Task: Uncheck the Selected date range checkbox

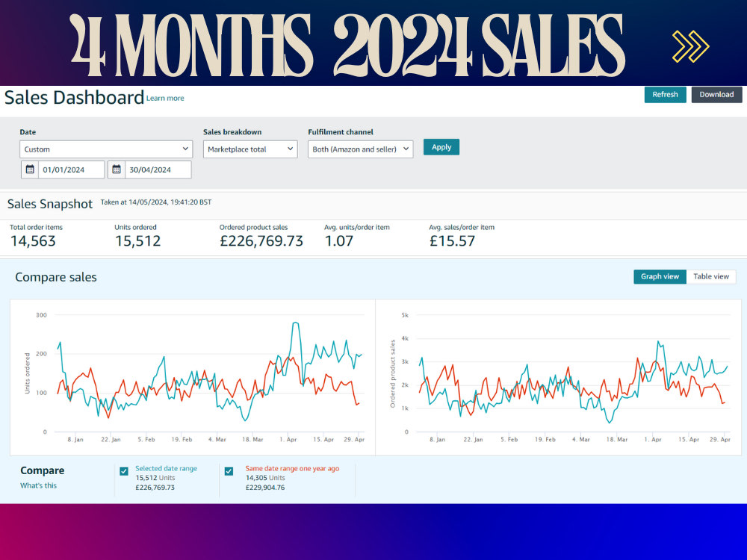Action: coord(124,471)
